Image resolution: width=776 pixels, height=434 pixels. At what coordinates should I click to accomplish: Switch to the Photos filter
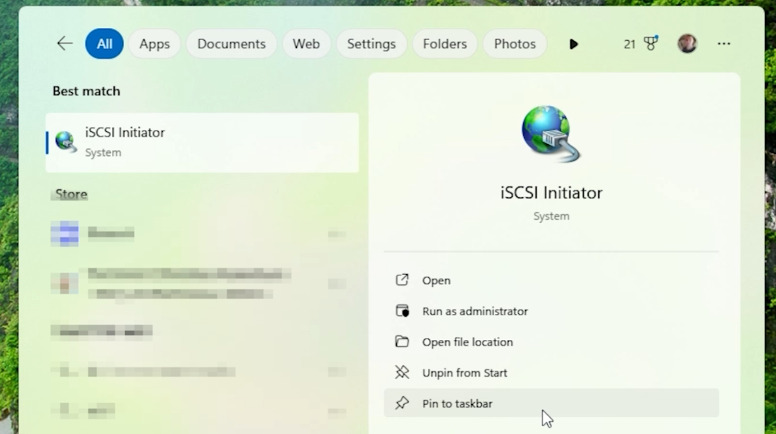(x=515, y=44)
